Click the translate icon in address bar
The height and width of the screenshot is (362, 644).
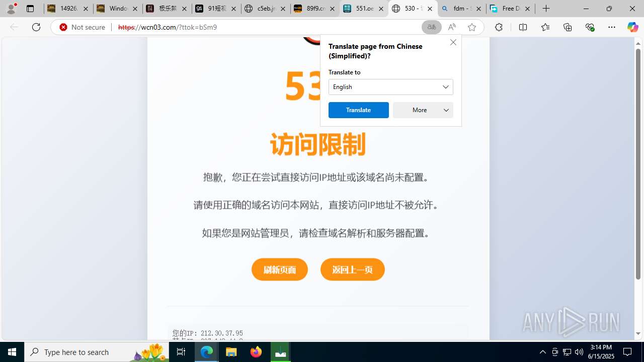pos(431,27)
